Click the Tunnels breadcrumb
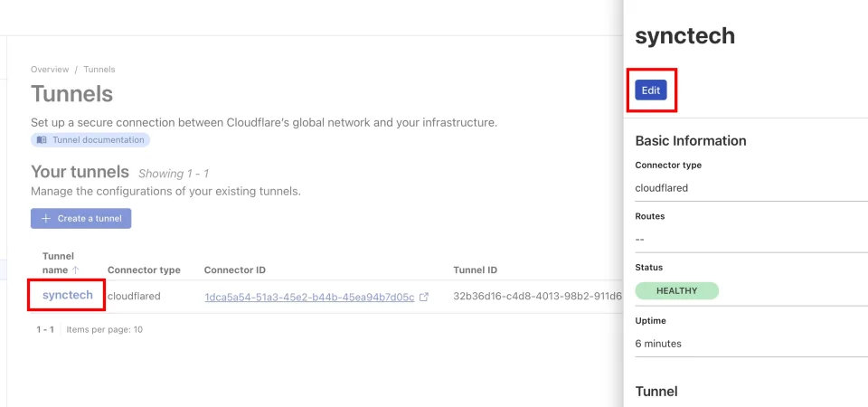The height and width of the screenshot is (407, 868). tap(99, 70)
